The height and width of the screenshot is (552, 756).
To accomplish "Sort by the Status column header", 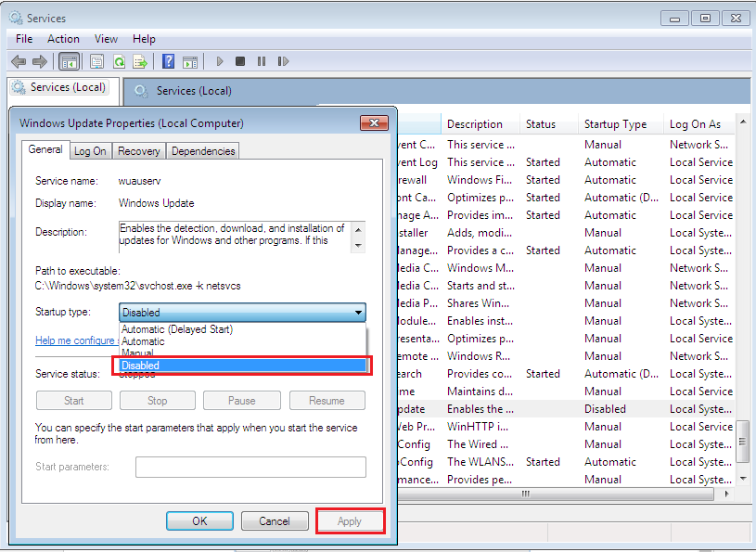I will (549, 124).
